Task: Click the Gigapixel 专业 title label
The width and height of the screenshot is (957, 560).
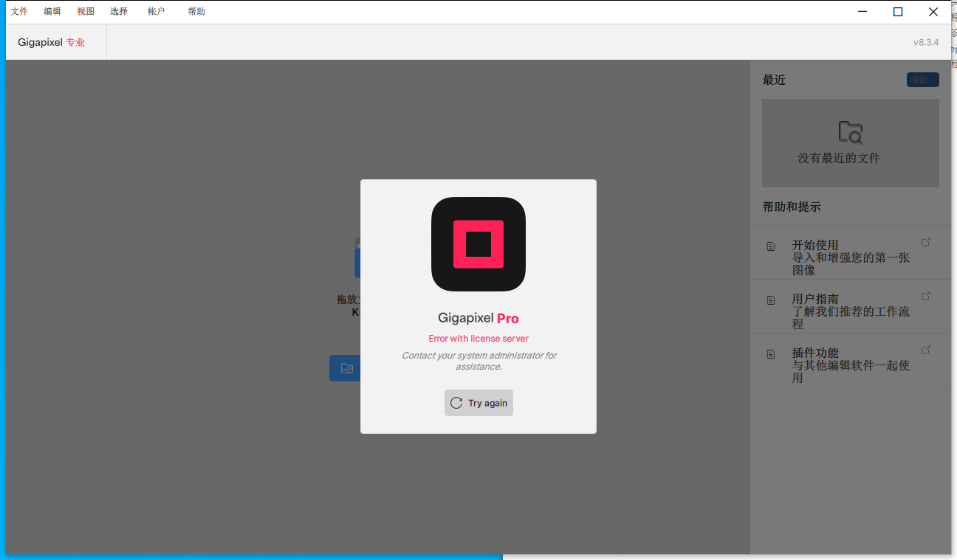Action: (52, 43)
